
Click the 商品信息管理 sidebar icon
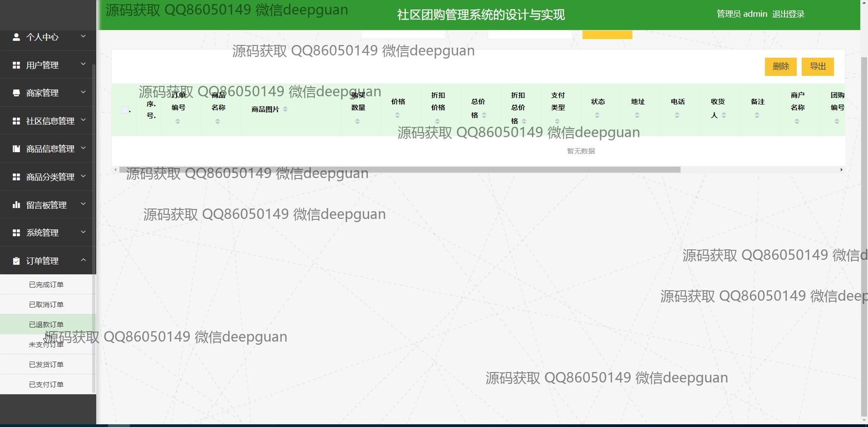(x=16, y=149)
